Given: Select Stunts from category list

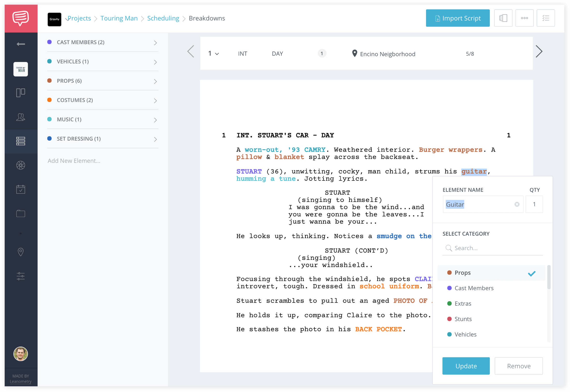Looking at the screenshot, I should pyautogui.click(x=464, y=319).
